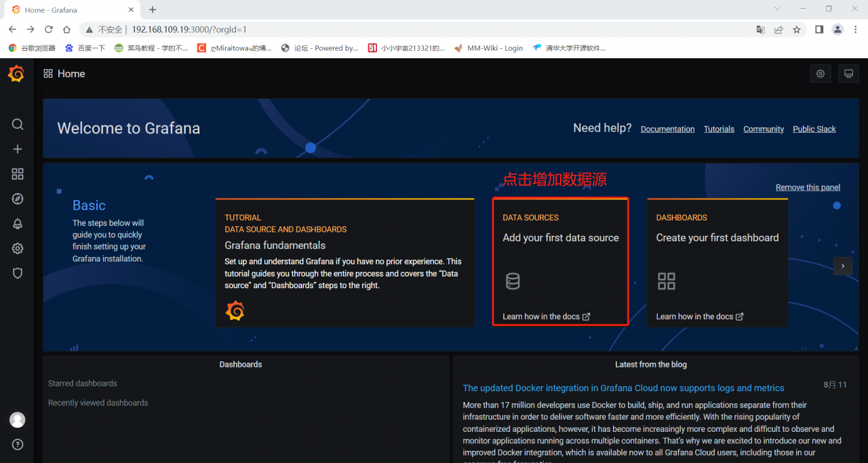Click Starred dashboards text
The width and height of the screenshot is (868, 463).
click(x=83, y=384)
